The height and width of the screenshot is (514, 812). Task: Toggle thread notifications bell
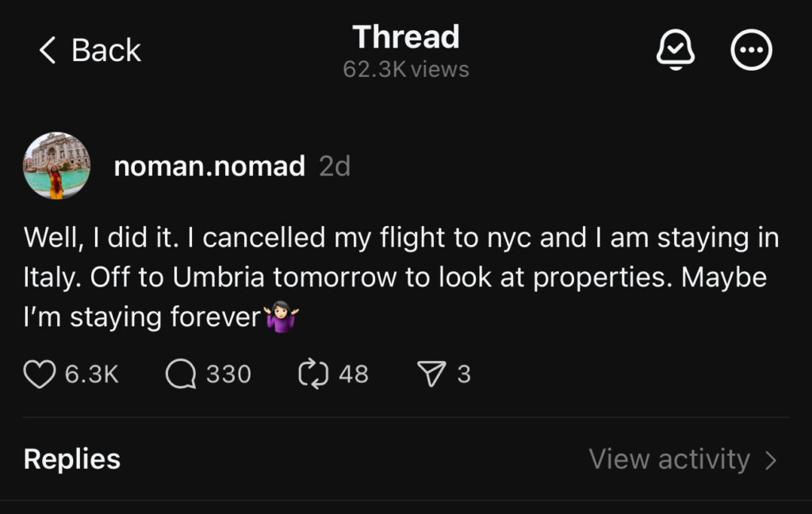676,51
